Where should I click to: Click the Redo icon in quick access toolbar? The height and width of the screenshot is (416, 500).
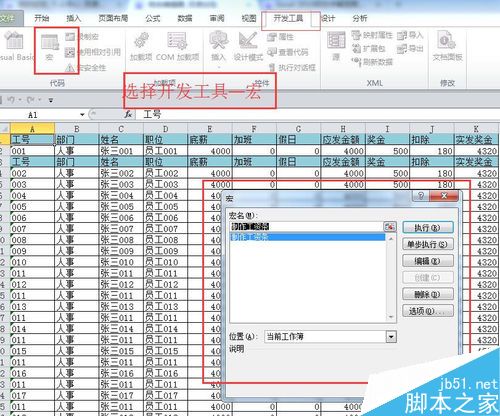click(31, 100)
